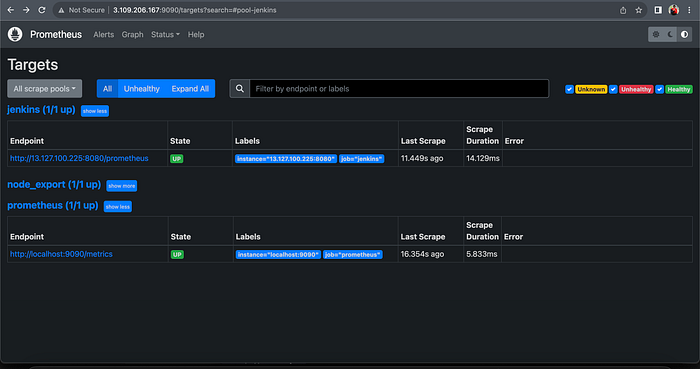Click the green Healthy badge
Screen dimensions: 700x369
pos(679,89)
